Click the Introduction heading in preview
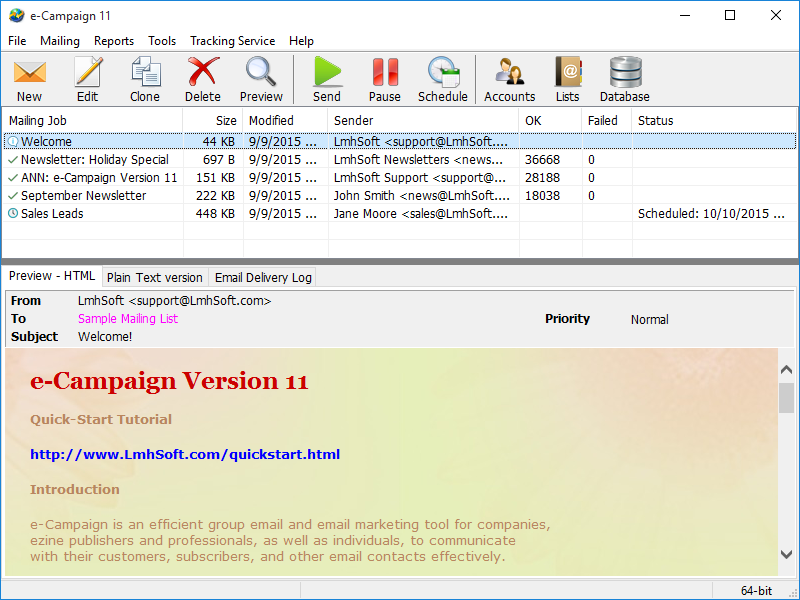800x600 pixels. pyautogui.click(x=75, y=490)
